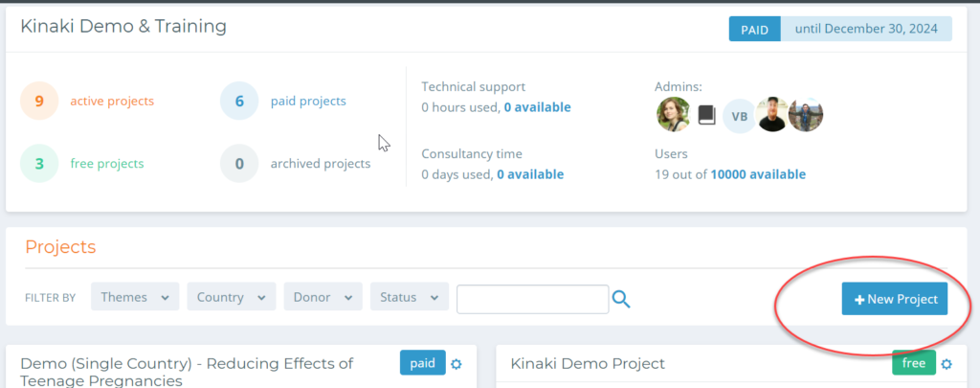Click the 10000 available users link
This screenshot has height=388, width=980.
tap(758, 174)
